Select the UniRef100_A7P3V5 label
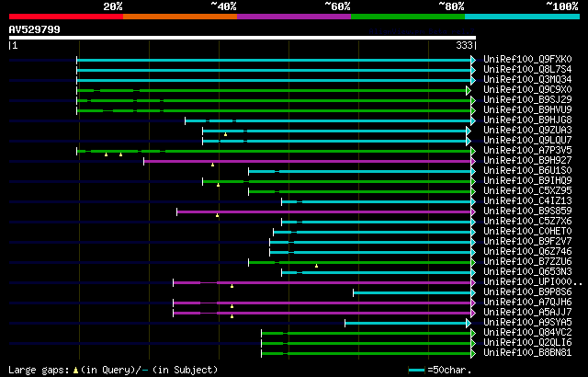588x377 pixels. [x=527, y=151]
